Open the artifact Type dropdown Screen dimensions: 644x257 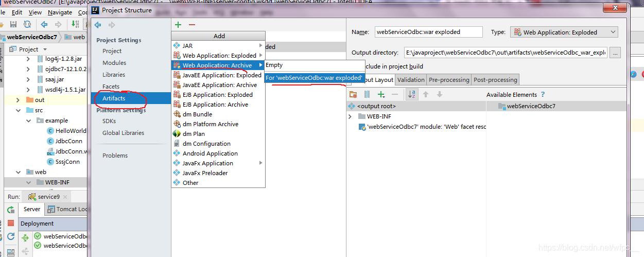[x=564, y=32]
